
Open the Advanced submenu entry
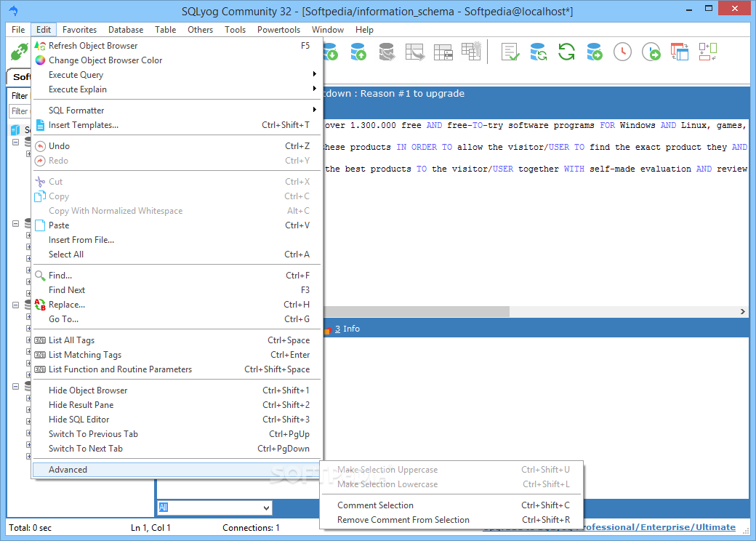(x=177, y=470)
